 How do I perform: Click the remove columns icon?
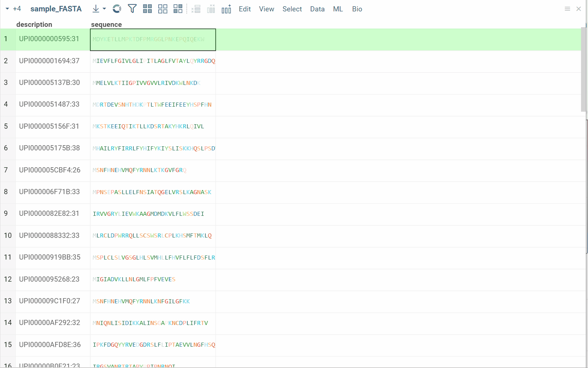click(211, 9)
